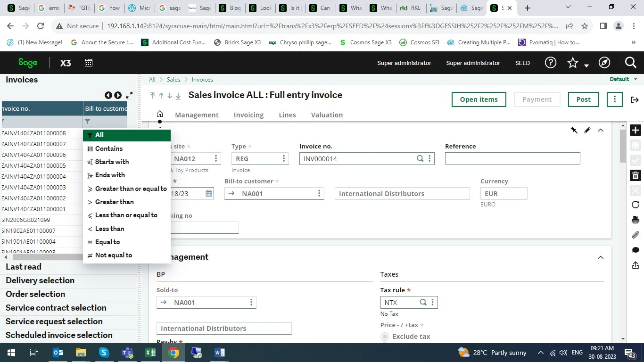The height and width of the screenshot is (362, 644).
Task: Click the invoice list horizontal scrollbar
Action: coord(47,257)
